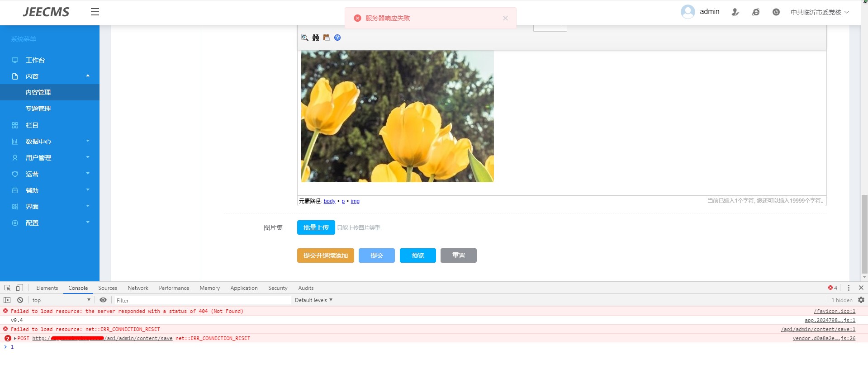
Task: Click the hamburger menu collapse icon
Action: coord(95,12)
